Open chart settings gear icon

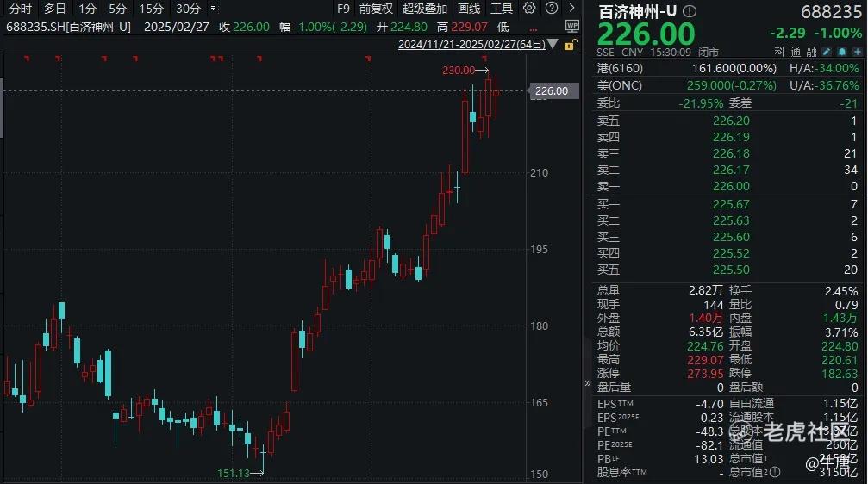(529, 9)
